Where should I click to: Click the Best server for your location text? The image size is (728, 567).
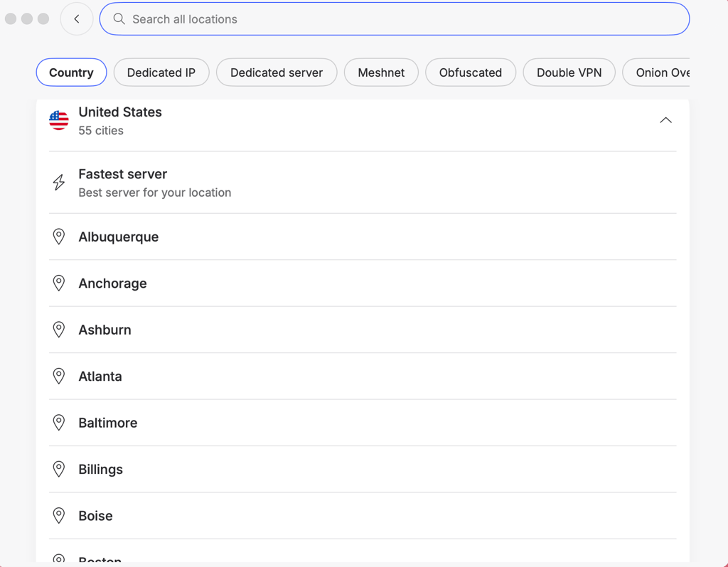point(154,193)
